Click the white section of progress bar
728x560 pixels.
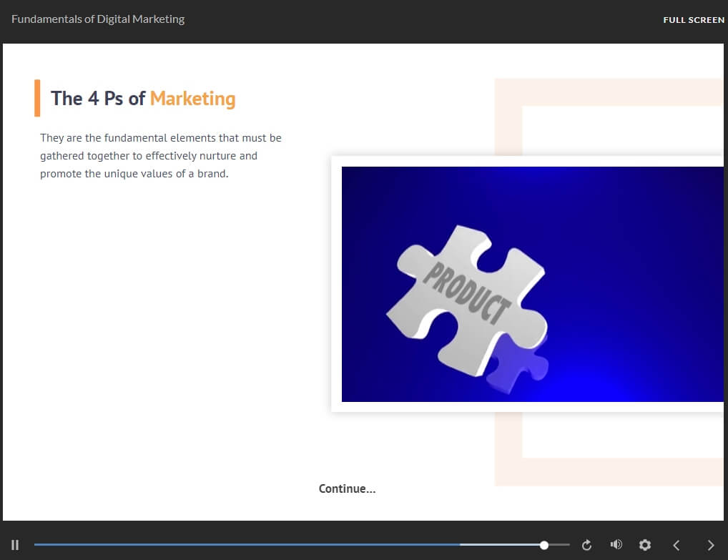click(x=501, y=545)
